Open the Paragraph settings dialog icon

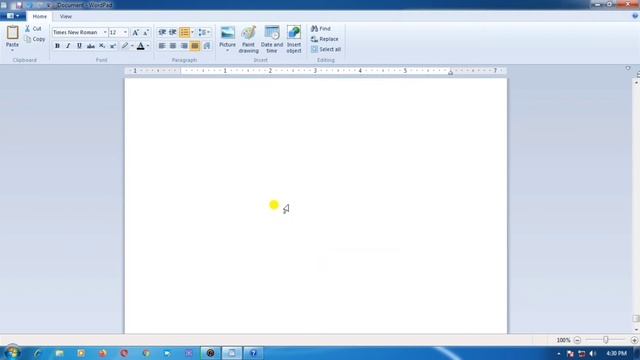[207, 46]
